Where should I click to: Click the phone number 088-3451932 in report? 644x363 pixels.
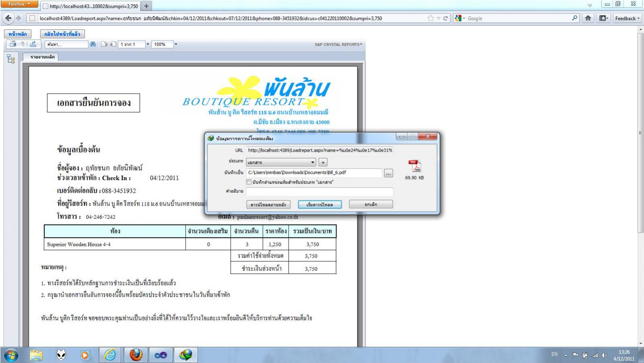pos(119,191)
